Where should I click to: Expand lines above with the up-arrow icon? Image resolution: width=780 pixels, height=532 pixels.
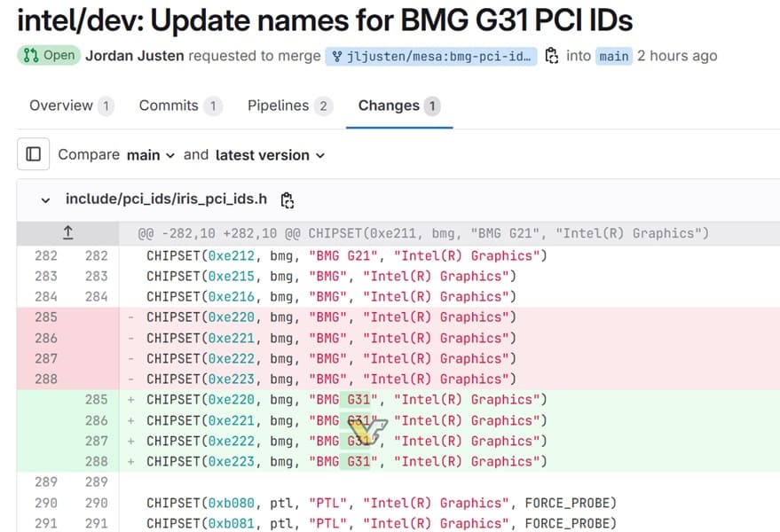click(x=68, y=232)
